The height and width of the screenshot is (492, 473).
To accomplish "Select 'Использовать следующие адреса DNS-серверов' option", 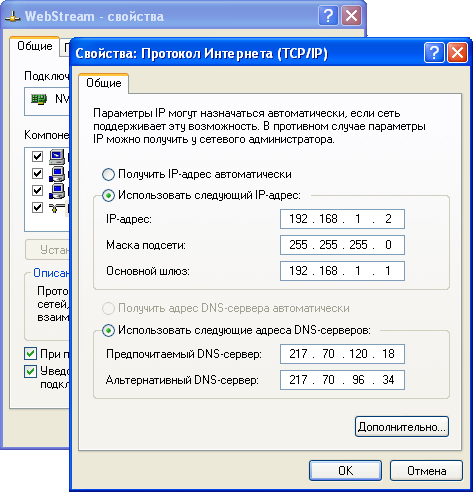I will (108, 330).
